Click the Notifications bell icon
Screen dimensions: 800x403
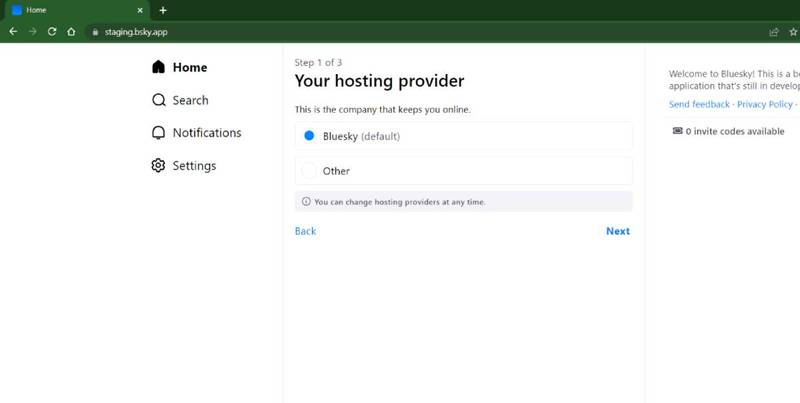[159, 133]
